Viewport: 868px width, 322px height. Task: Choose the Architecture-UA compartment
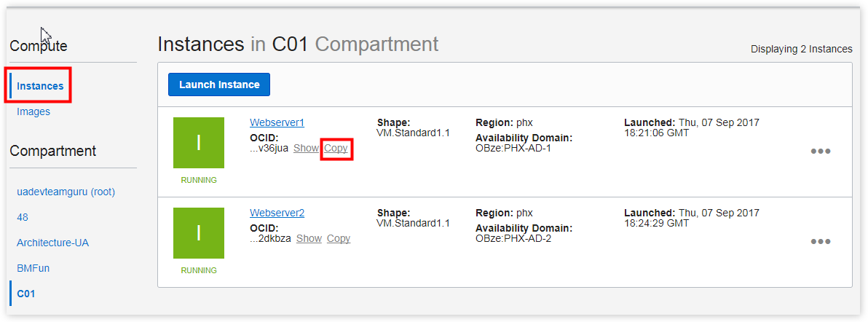click(x=52, y=243)
